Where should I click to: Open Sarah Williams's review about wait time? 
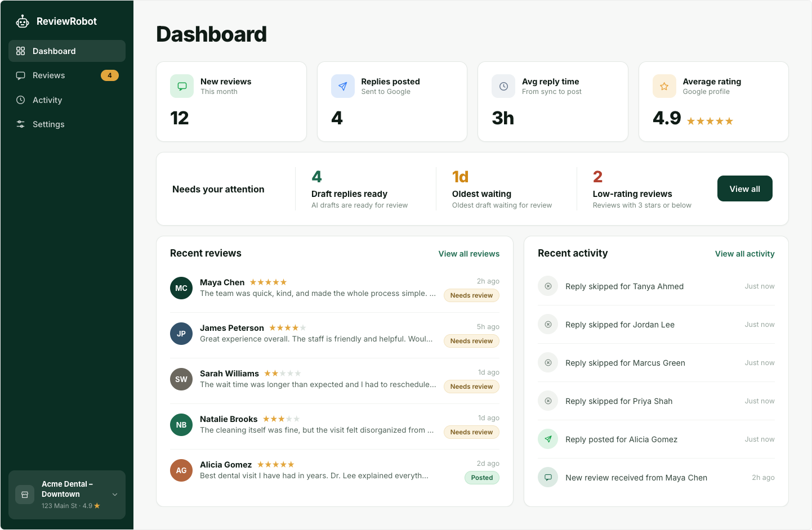pyautogui.click(x=318, y=385)
